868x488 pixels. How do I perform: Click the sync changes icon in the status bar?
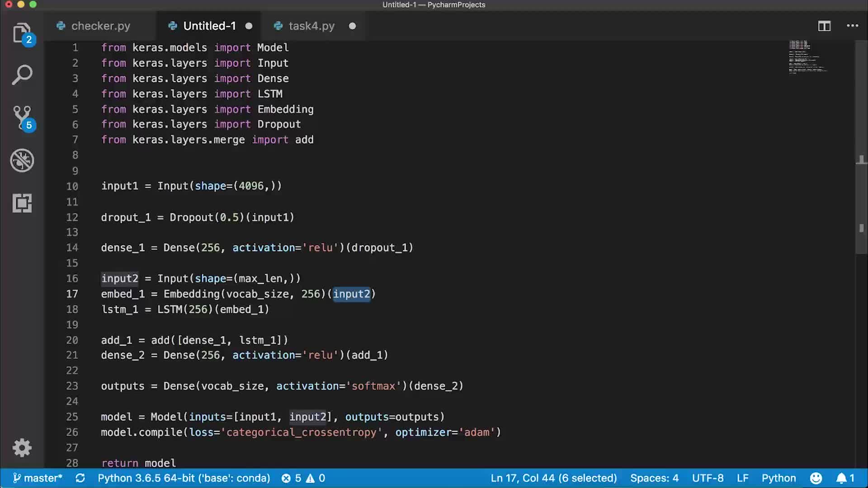tap(80, 478)
